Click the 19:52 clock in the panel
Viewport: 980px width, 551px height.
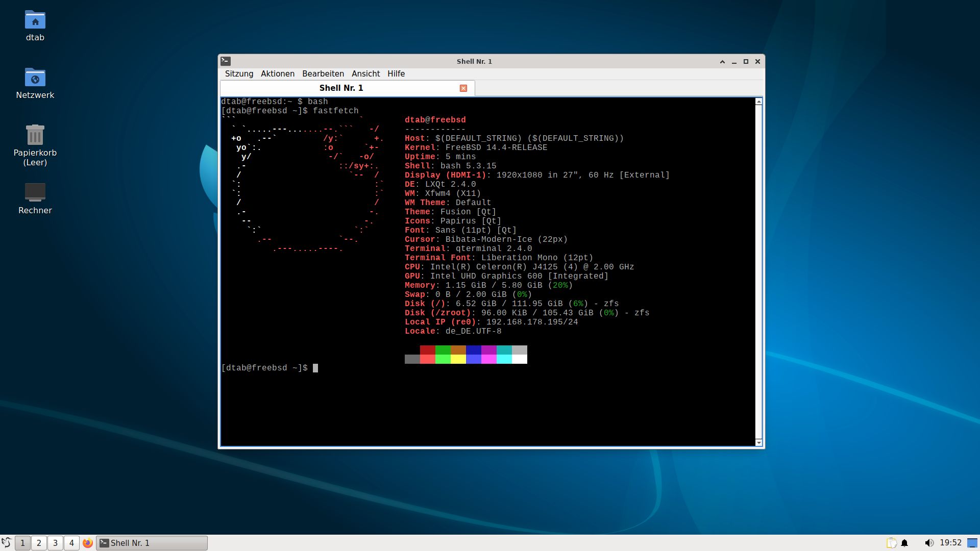[x=950, y=543]
